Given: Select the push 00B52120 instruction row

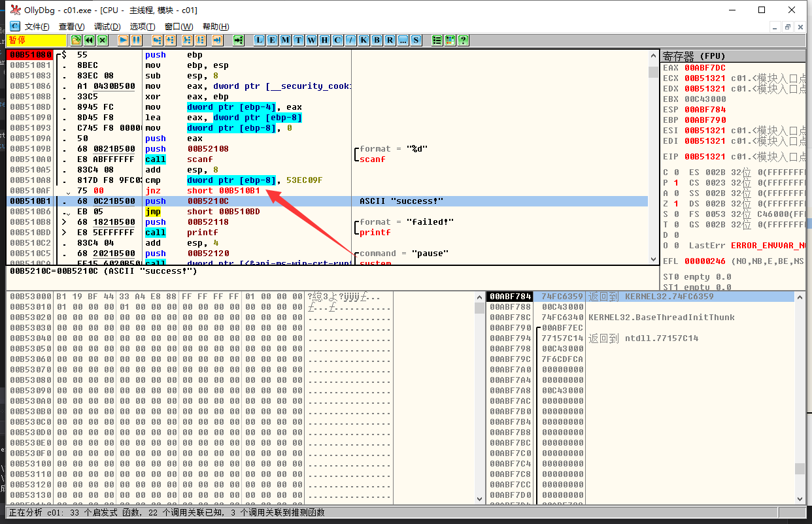Looking at the screenshot, I should coord(327,254).
